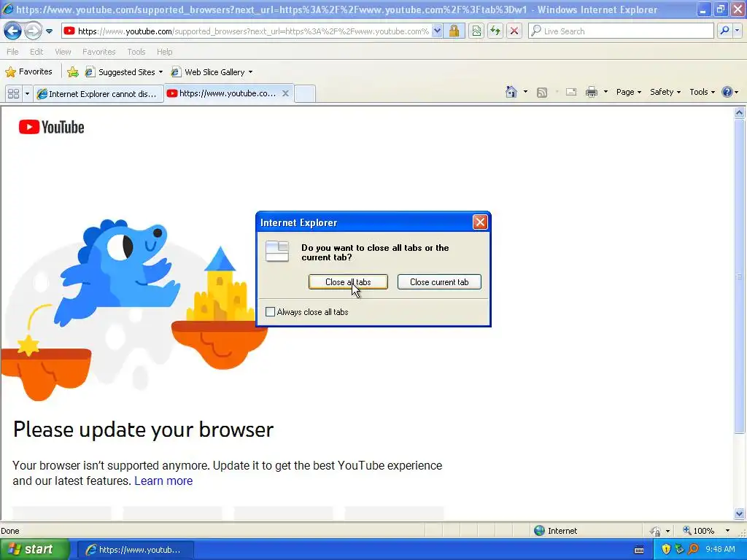The height and width of the screenshot is (560, 747).
Task: Open the Suggested Sites dropdown
Action: tap(124, 72)
